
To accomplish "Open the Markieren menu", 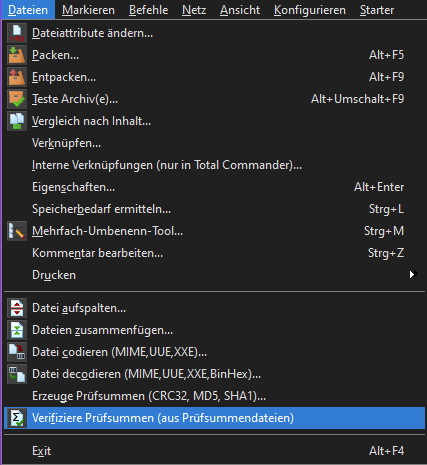I will click(x=88, y=10).
